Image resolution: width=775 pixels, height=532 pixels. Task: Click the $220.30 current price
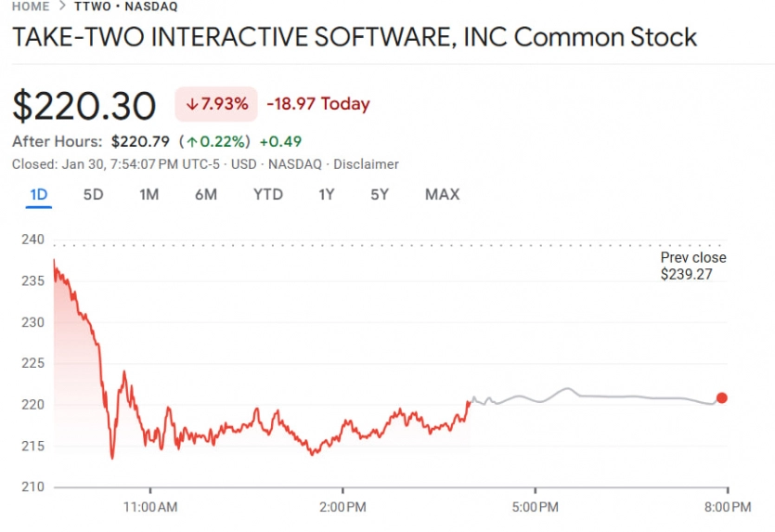84,106
